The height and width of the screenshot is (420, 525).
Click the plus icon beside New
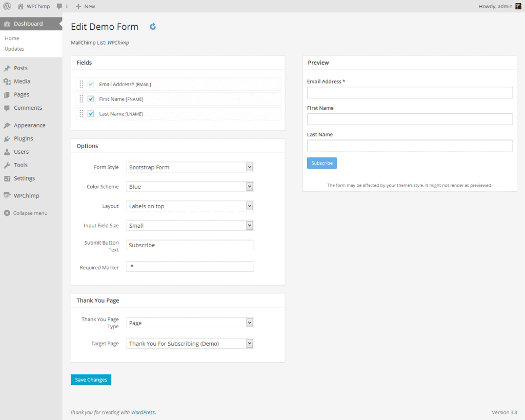click(x=78, y=6)
